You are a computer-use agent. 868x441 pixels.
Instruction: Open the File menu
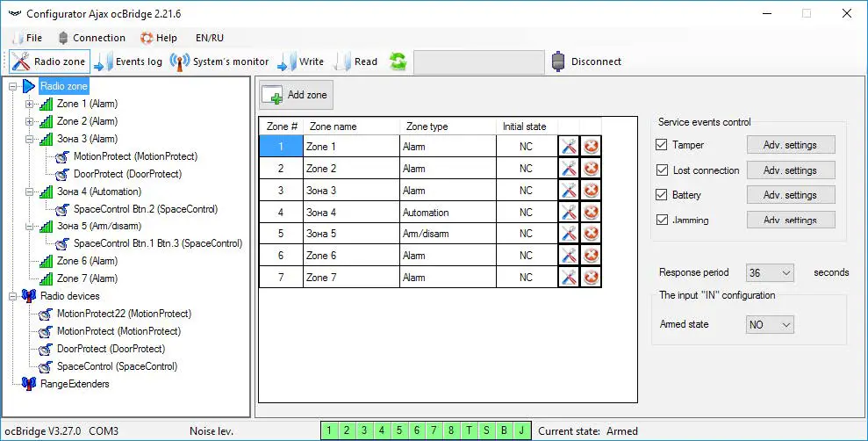(28, 38)
